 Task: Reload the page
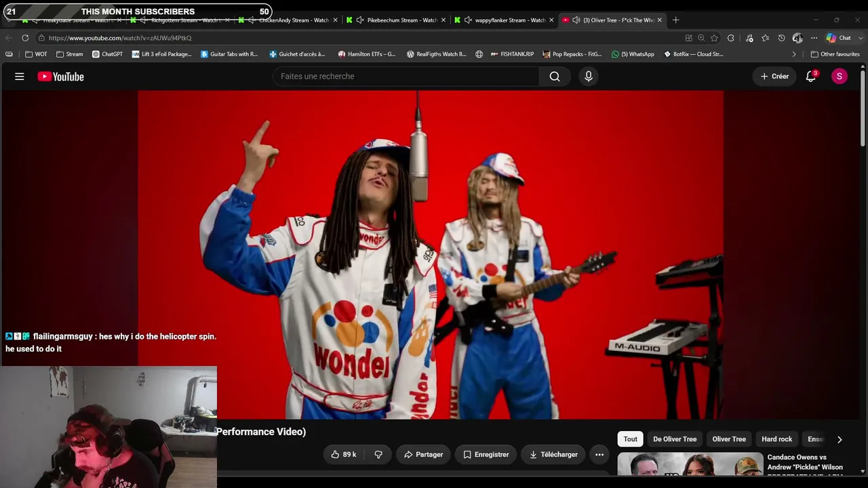[25, 38]
